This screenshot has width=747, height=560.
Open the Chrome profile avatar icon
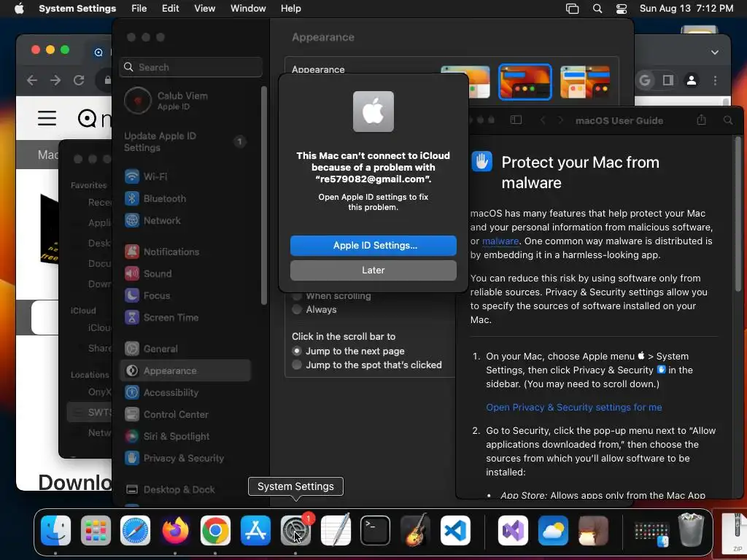pyautogui.click(x=692, y=80)
